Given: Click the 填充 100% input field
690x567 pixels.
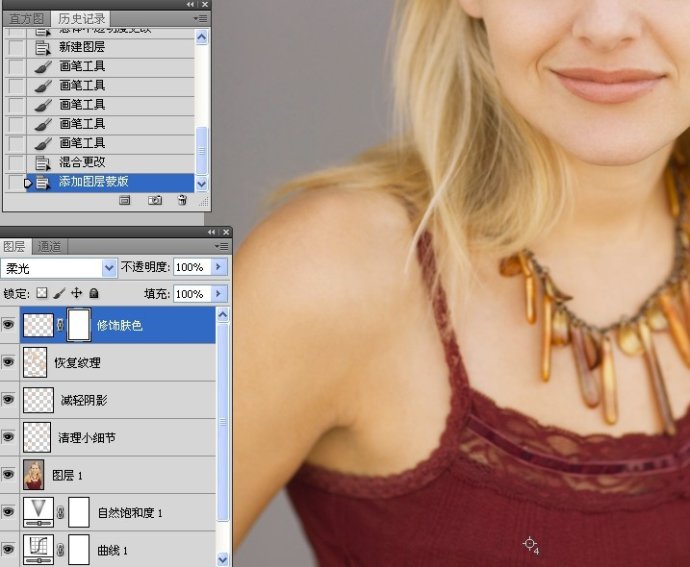Looking at the screenshot, I should pyautogui.click(x=192, y=294).
